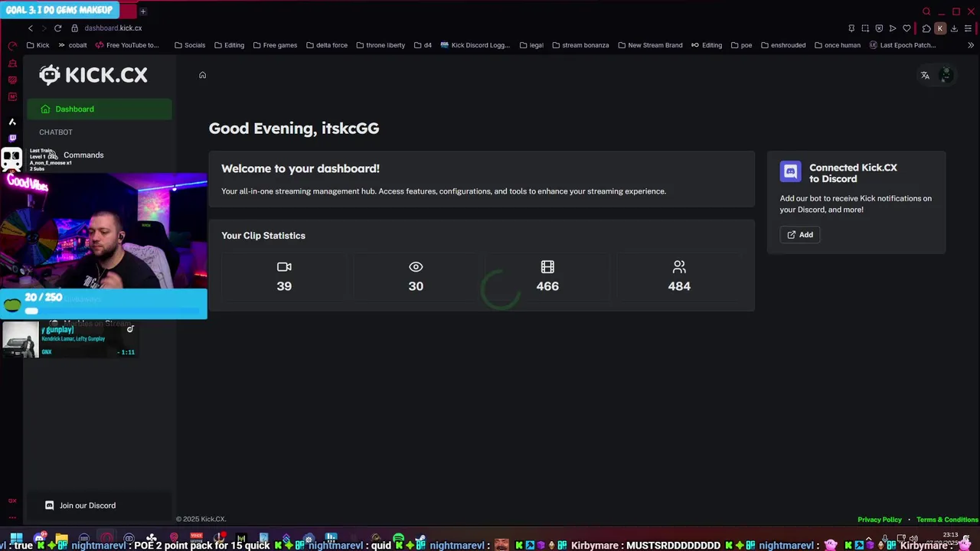This screenshot has width=980, height=551.
Task: Open the Privacy Policy link
Action: [x=880, y=520]
